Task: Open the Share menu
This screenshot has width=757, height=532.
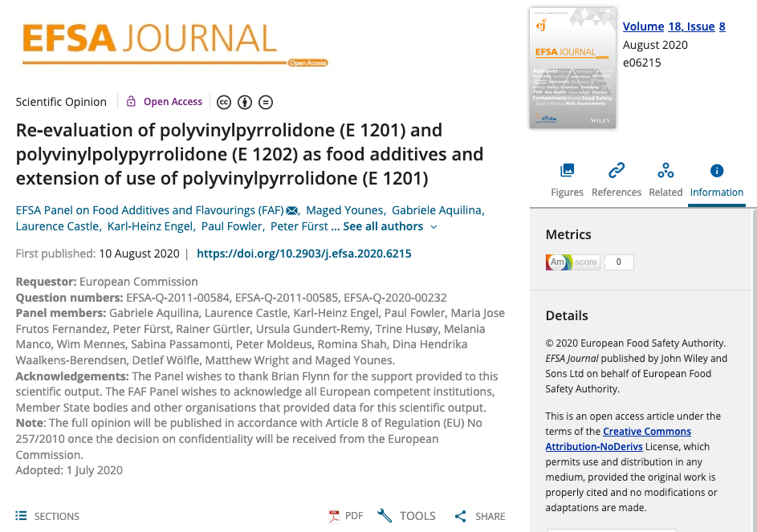Action: coord(479,516)
